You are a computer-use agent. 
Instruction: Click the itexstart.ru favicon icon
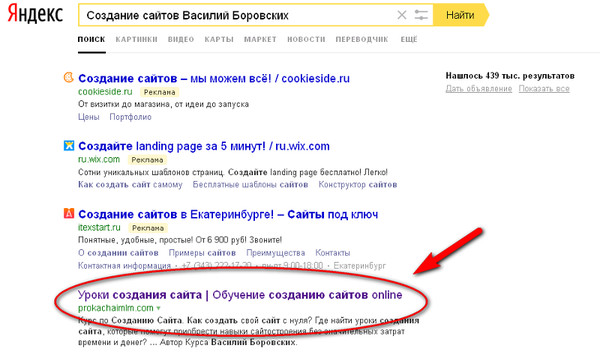point(69,213)
